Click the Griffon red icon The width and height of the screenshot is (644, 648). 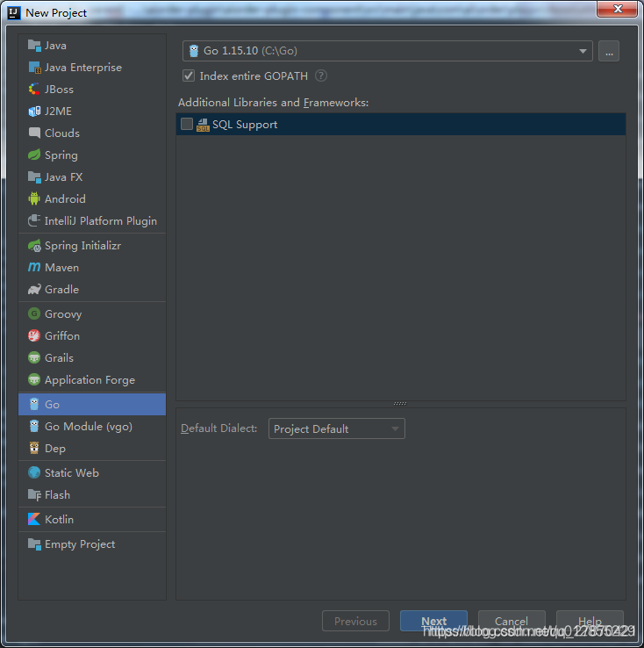tap(34, 335)
